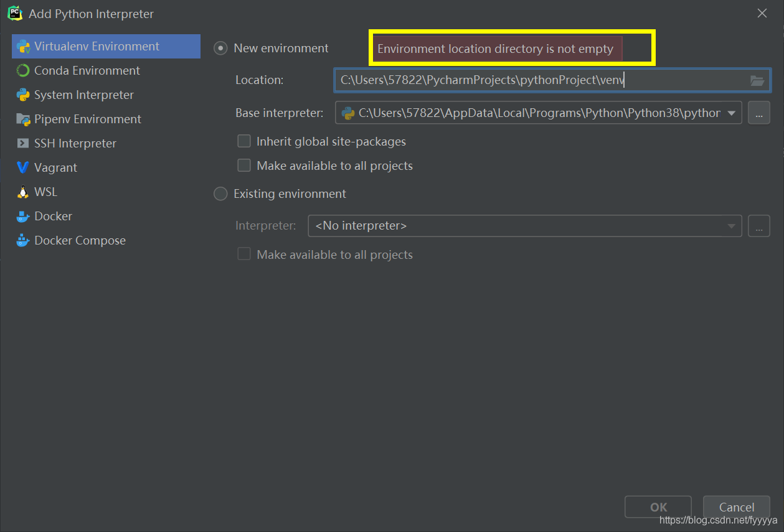
Task: Open folder browser in Location field
Action: click(757, 80)
